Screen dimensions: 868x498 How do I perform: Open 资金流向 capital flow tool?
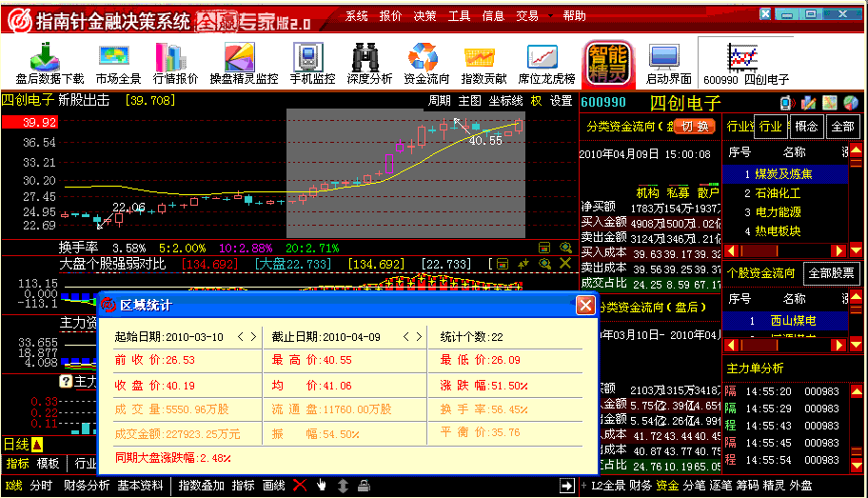click(426, 64)
